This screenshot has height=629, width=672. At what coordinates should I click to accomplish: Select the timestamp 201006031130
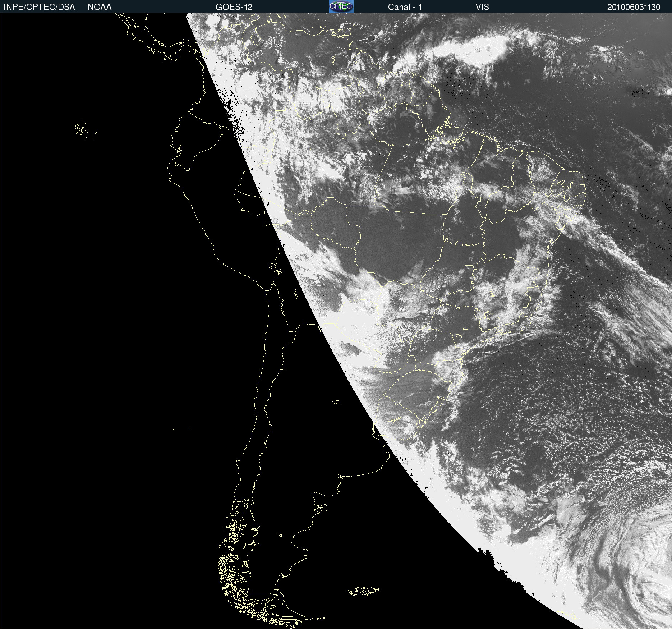coord(634,7)
